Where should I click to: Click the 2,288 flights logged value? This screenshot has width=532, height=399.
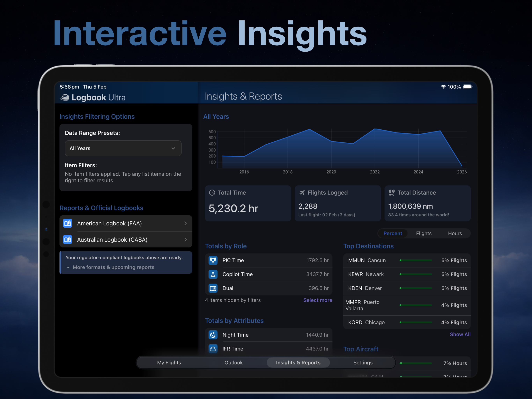pos(308,206)
